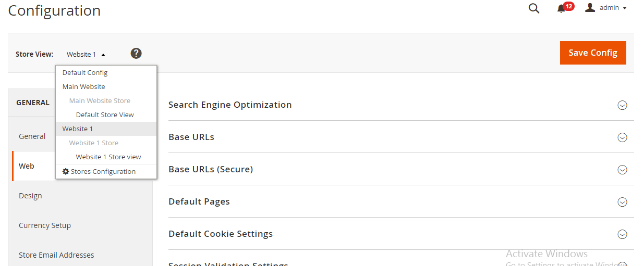This screenshot has height=266, width=644.
Task: Expand the Base URLs section chevron
Action: 622,137
